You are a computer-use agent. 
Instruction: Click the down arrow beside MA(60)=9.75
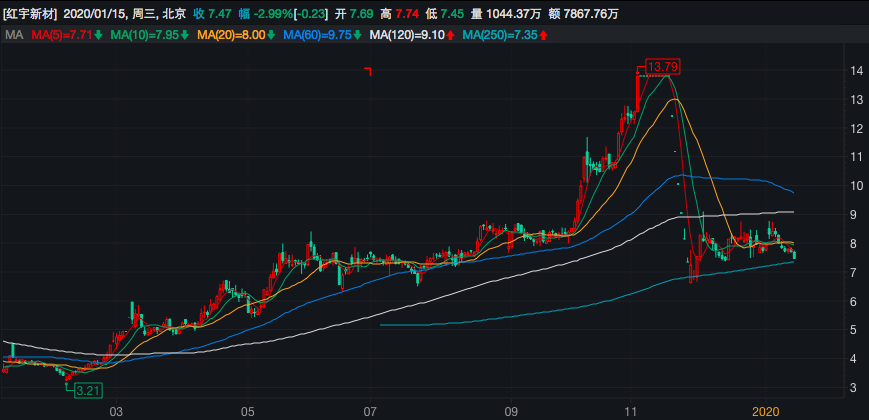pos(358,36)
